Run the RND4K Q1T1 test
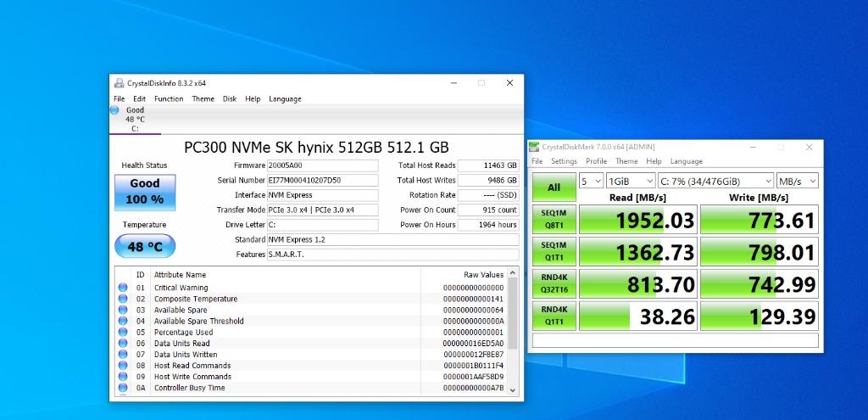The width and height of the screenshot is (868, 420). coord(554,316)
